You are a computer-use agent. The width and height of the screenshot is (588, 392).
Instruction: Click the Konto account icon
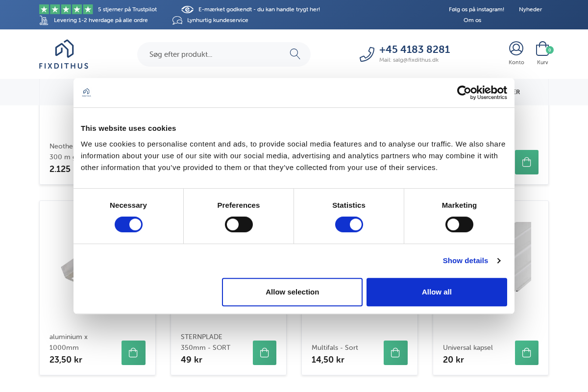click(516, 49)
